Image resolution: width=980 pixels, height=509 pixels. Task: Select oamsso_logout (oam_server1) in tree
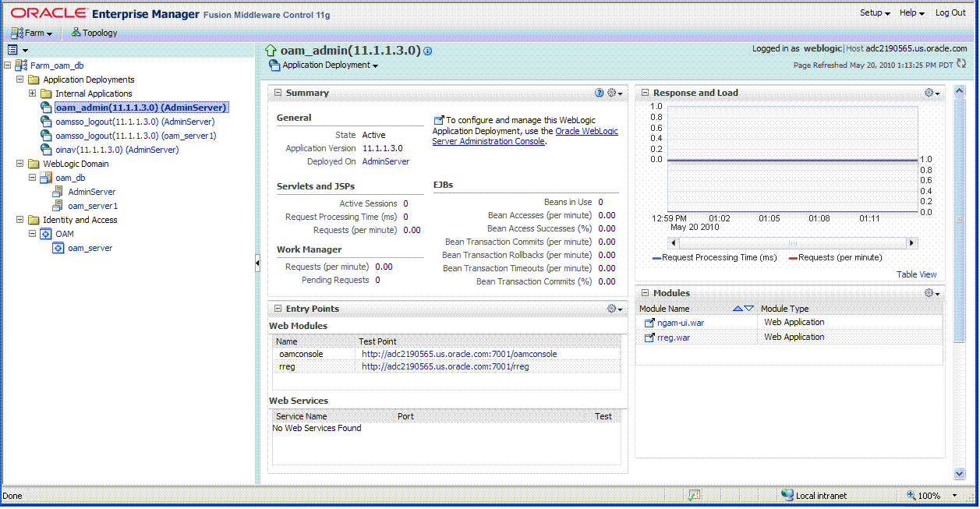[x=136, y=136]
